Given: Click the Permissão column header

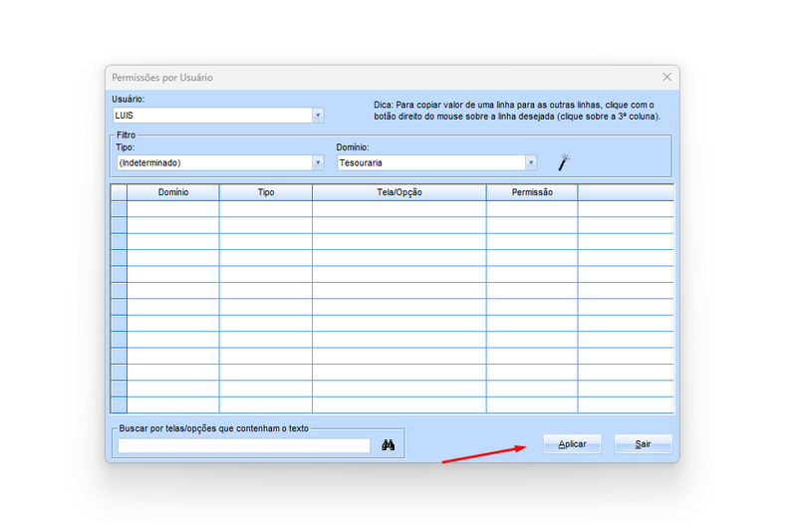Looking at the screenshot, I should click(x=532, y=192).
